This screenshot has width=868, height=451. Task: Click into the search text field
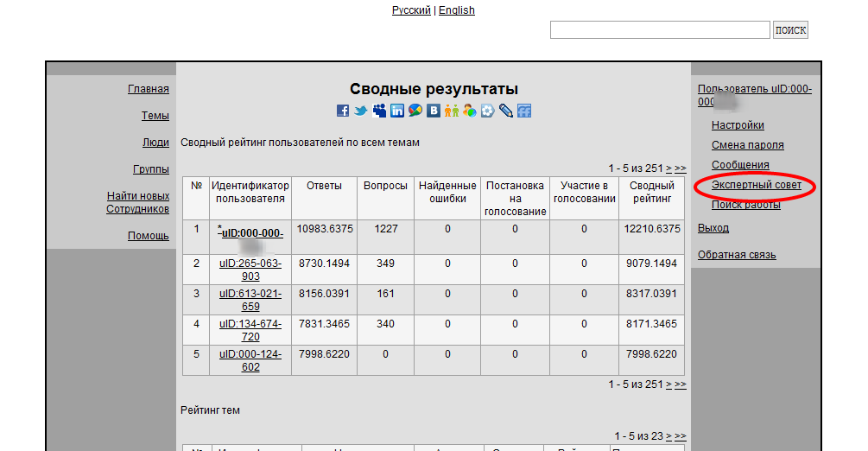click(659, 30)
